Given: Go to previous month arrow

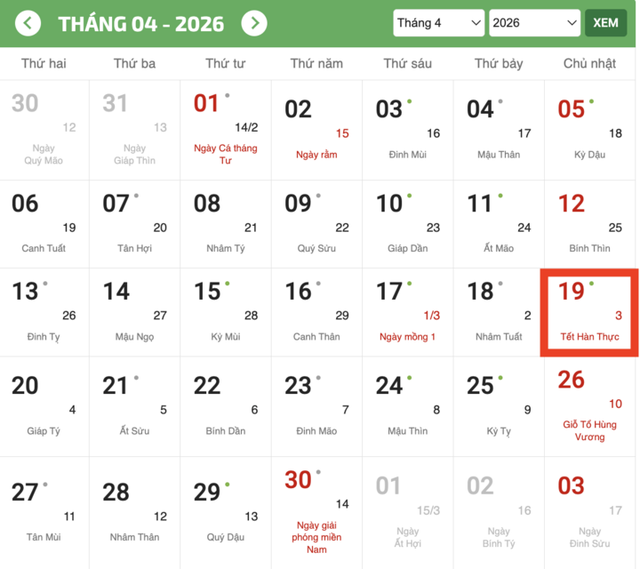Looking at the screenshot, I should (x=29, y=23).
